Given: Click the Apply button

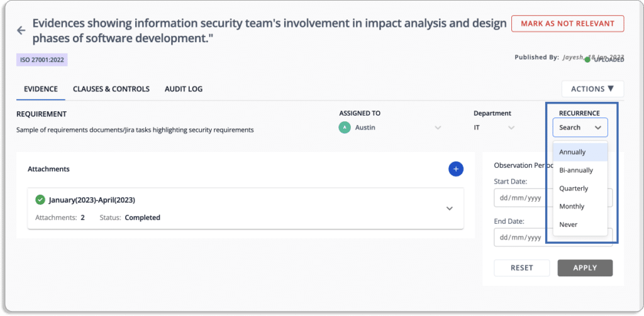Looking at the screenshot, I should pyautogui.click(x=585, y=268).
